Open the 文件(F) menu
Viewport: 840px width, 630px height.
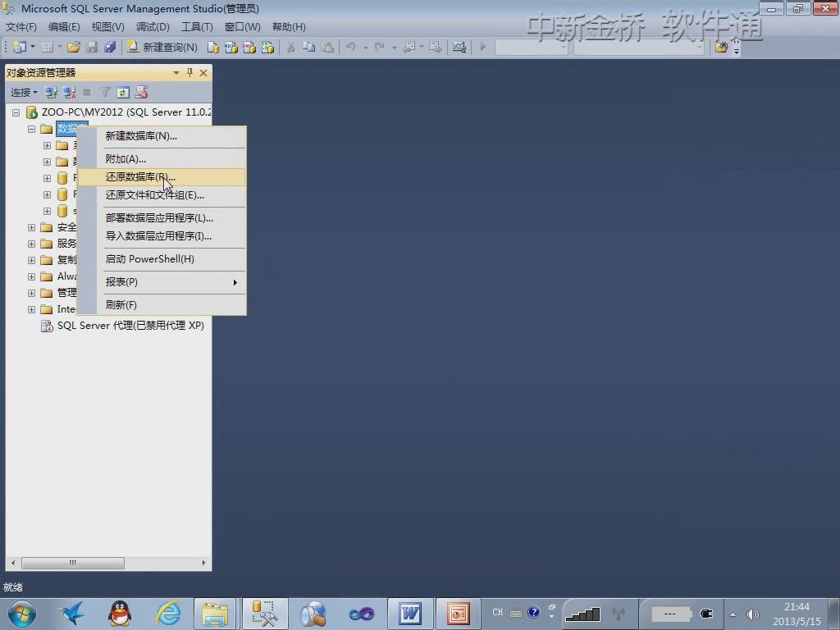pos(21,27)
